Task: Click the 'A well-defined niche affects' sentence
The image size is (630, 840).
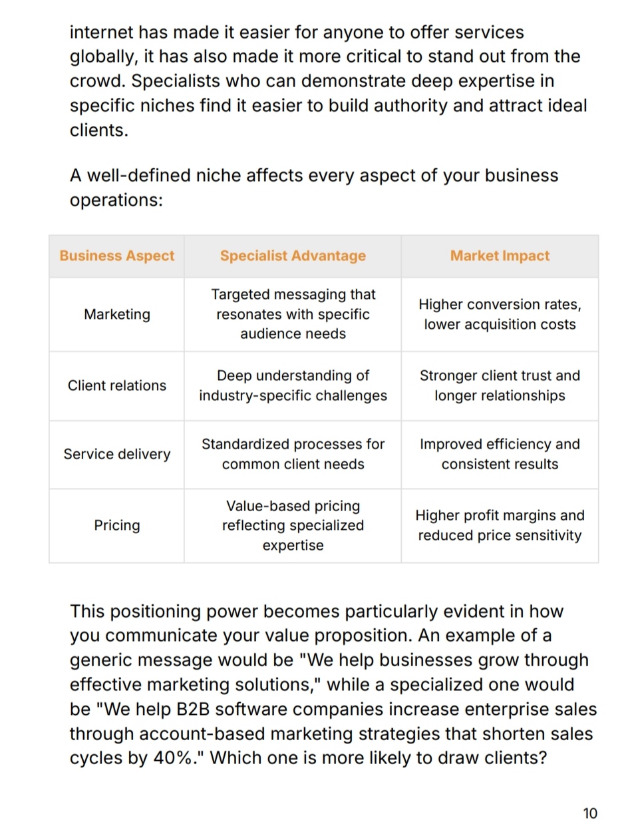Action: pos(314,188)
